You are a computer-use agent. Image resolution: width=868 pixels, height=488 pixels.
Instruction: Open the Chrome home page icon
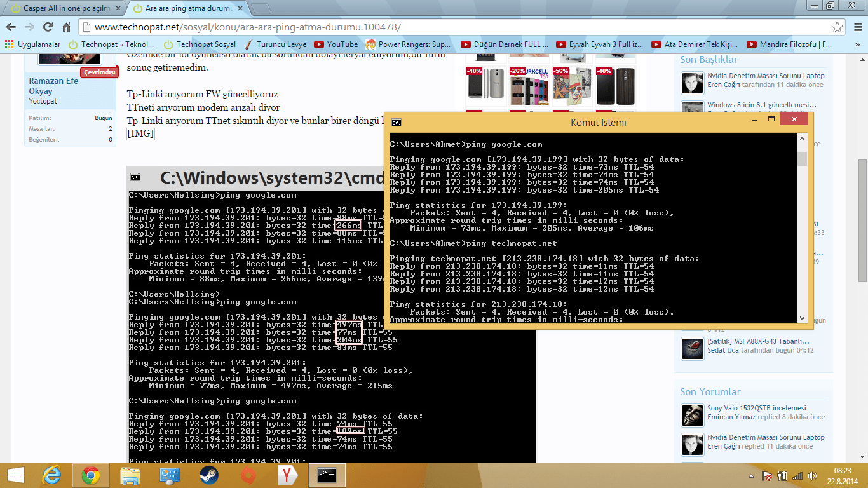click(x=66, y=27)
